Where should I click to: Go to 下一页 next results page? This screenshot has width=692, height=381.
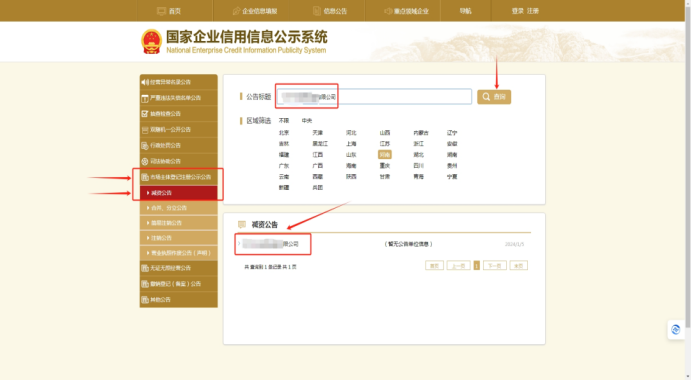pyautogui.click(x=495, y=266)
